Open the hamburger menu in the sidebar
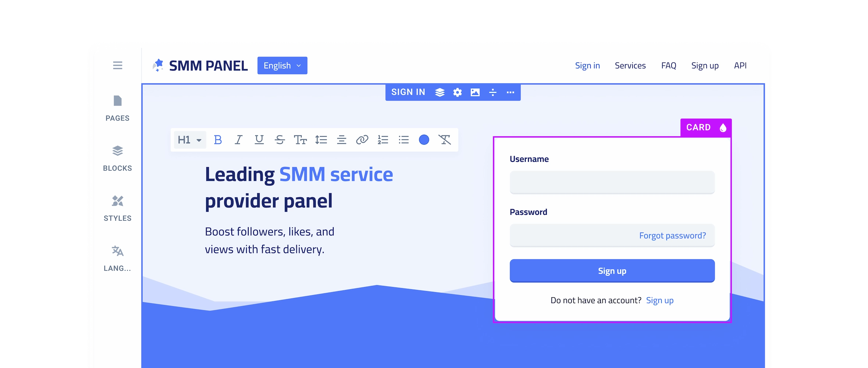Screen dimensions: 868x368 click(118, 66)
